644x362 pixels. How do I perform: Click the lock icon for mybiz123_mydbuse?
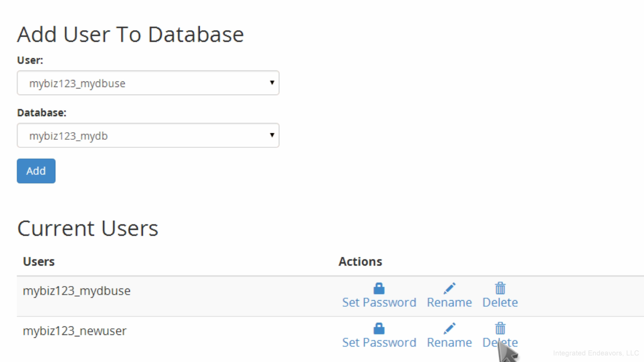(x=379, y=289)
